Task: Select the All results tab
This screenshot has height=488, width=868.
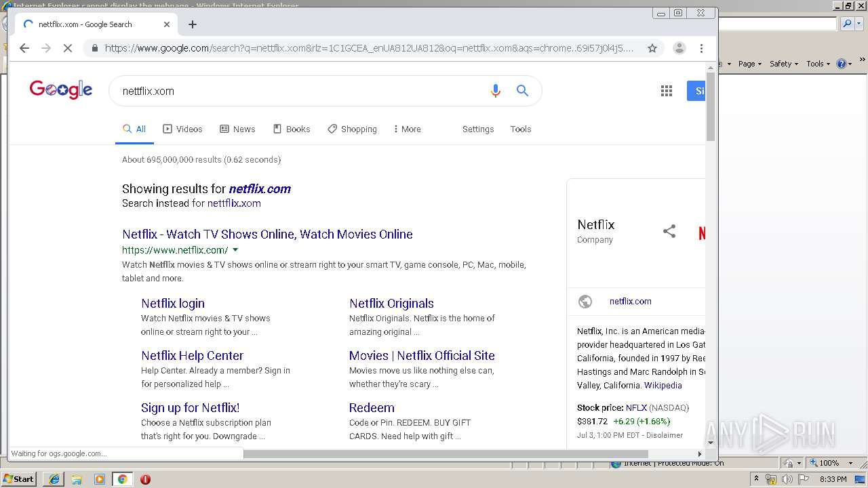Action: 134,129
